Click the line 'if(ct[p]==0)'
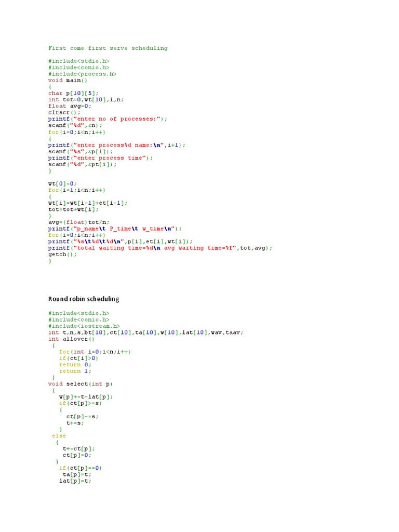Viewport: 399px width, 532px height. click(81, 468)
